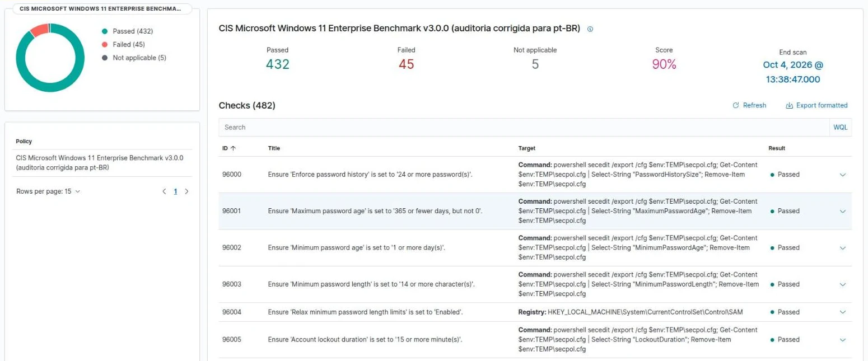The height and width of the screenshot is (361, 868).
Task: Expand check 96003 details chevron
Action: point(843,284)
